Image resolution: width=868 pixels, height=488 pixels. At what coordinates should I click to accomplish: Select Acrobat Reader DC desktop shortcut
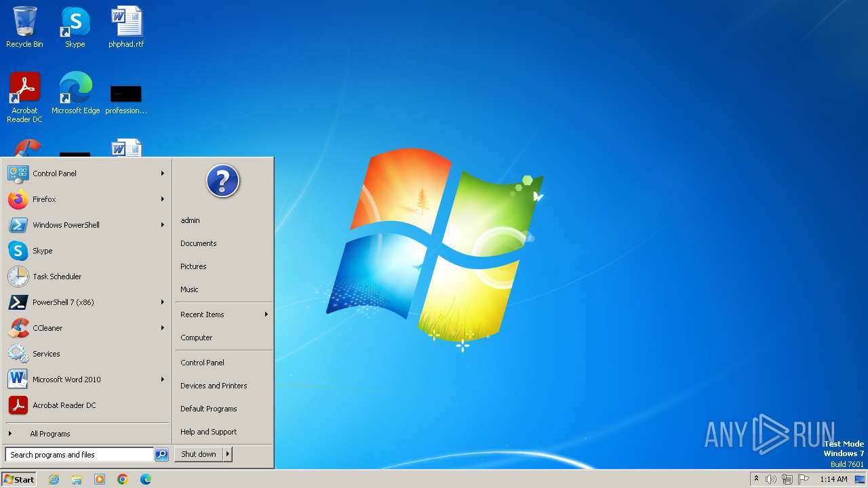[24, 98]
